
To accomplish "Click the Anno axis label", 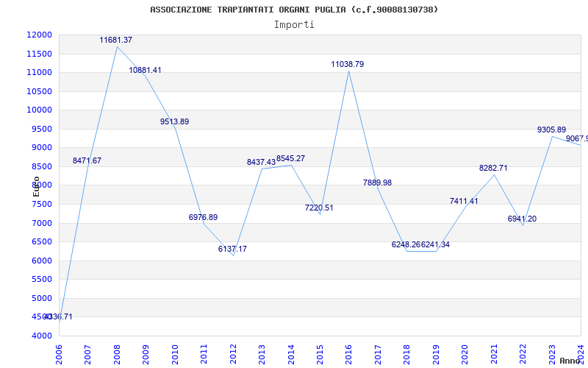I will [570, 361].
